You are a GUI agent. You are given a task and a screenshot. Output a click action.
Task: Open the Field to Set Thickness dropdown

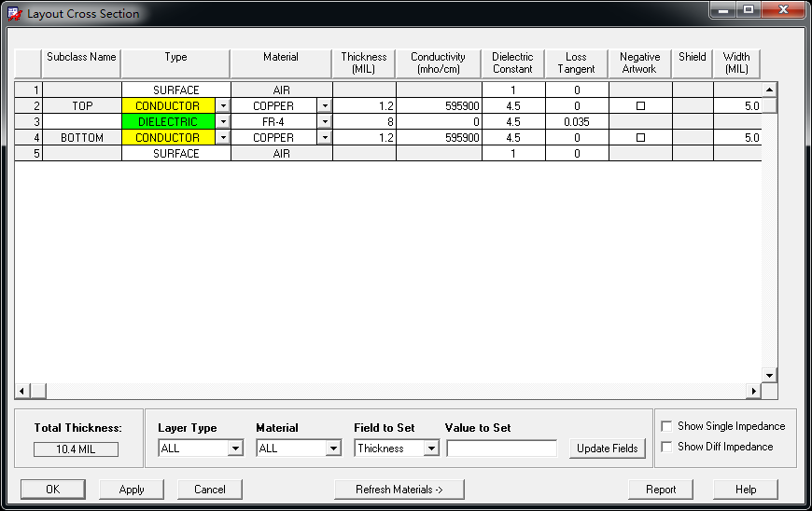pos(431,448)
